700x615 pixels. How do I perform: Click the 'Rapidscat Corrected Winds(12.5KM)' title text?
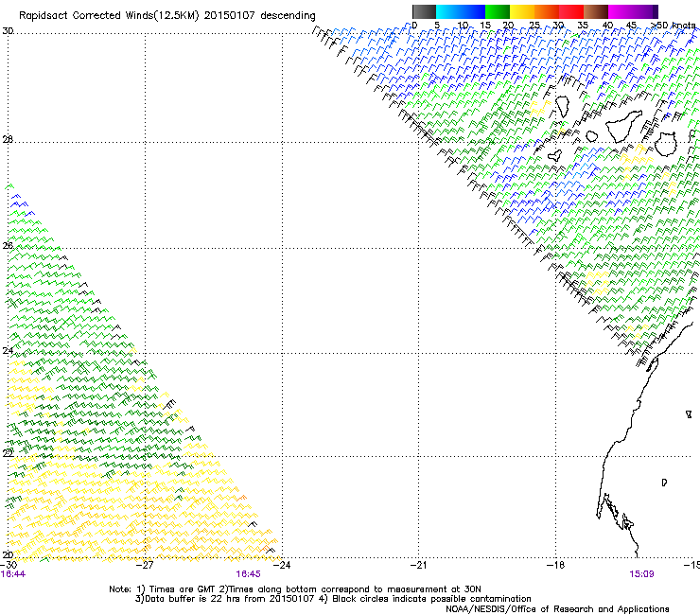click(x=109, y=16)
